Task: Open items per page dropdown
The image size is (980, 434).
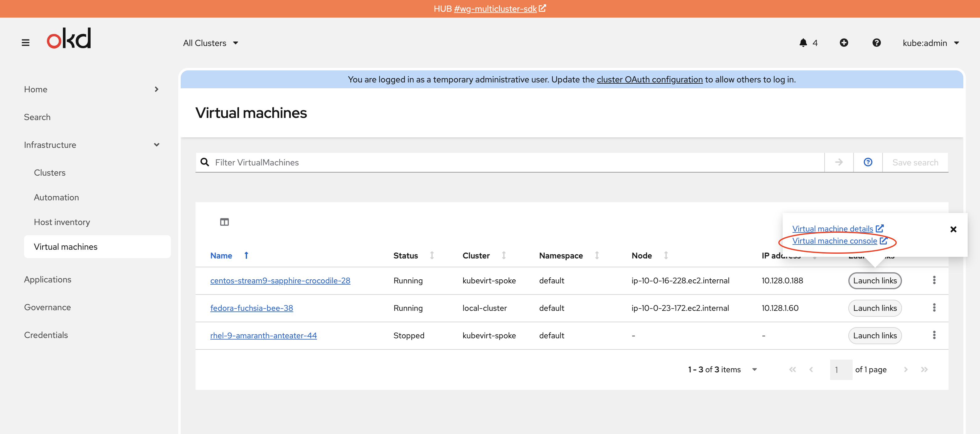Action: tap(754, 369)
